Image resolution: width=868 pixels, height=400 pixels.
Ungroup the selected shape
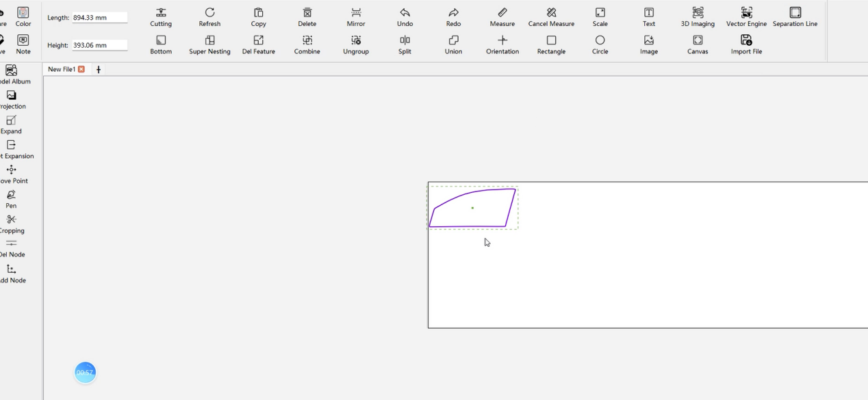[x=355, y=43]
